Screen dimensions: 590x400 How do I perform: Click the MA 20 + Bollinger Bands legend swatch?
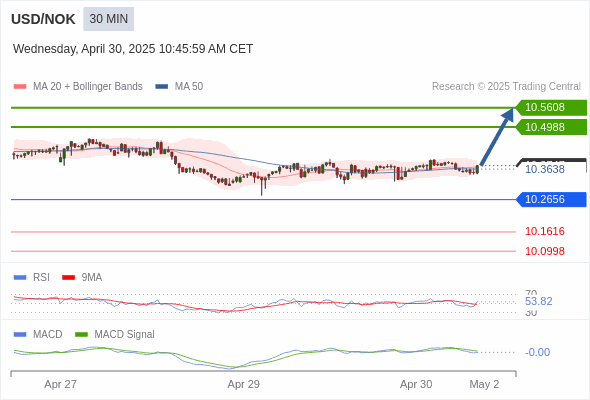point(20,87)
